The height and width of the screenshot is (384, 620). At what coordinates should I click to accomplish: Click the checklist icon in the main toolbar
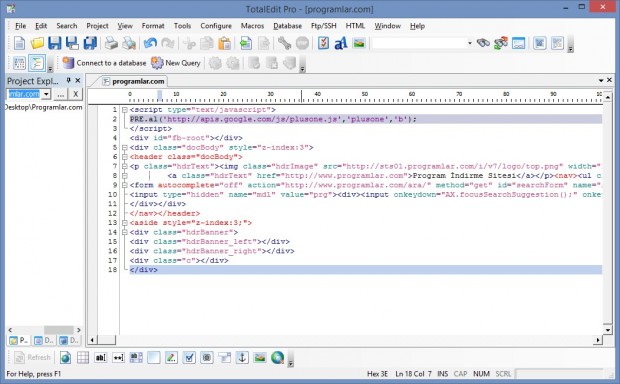(x=323, y=43)
